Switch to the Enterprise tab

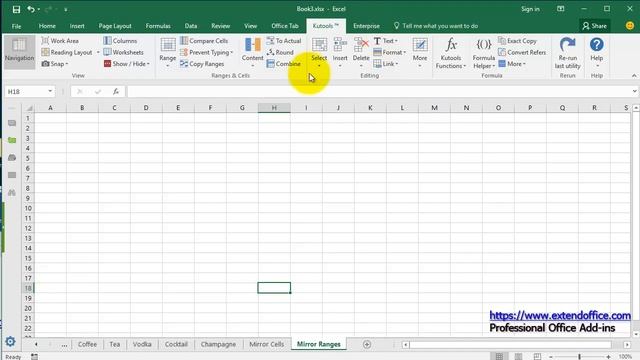tap(366, 26)
